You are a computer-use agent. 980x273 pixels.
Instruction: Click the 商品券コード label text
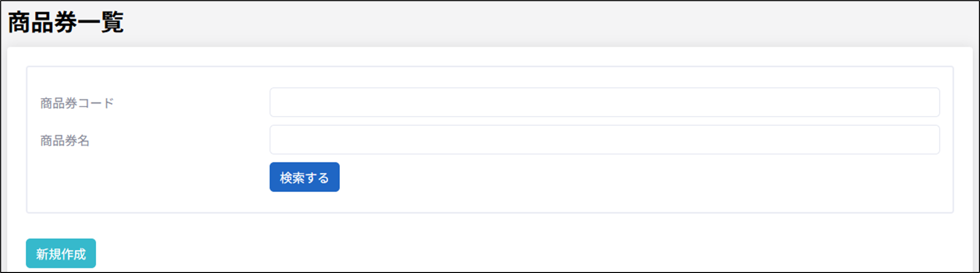pyautogui.click(x=77, y=103)
